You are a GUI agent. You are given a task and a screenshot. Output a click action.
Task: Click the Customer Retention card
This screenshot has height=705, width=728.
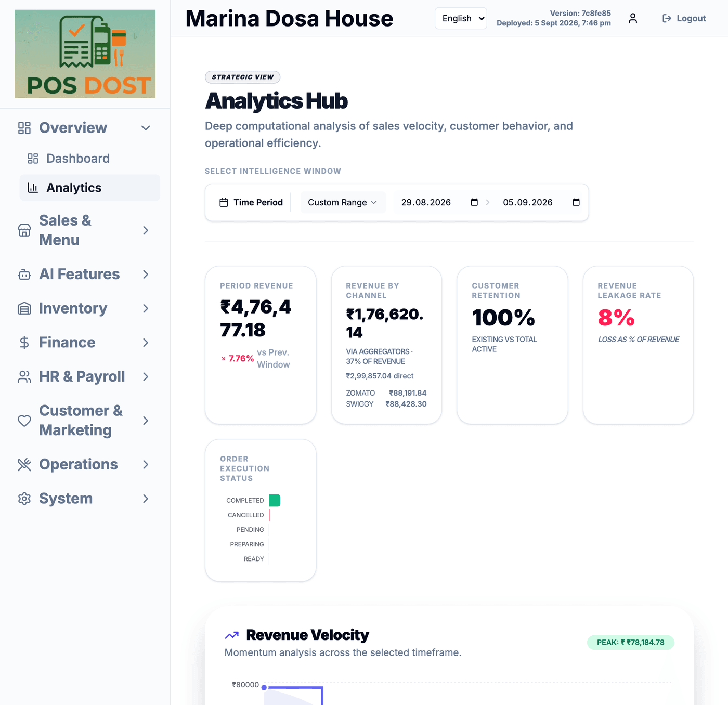tap(512, 345)
